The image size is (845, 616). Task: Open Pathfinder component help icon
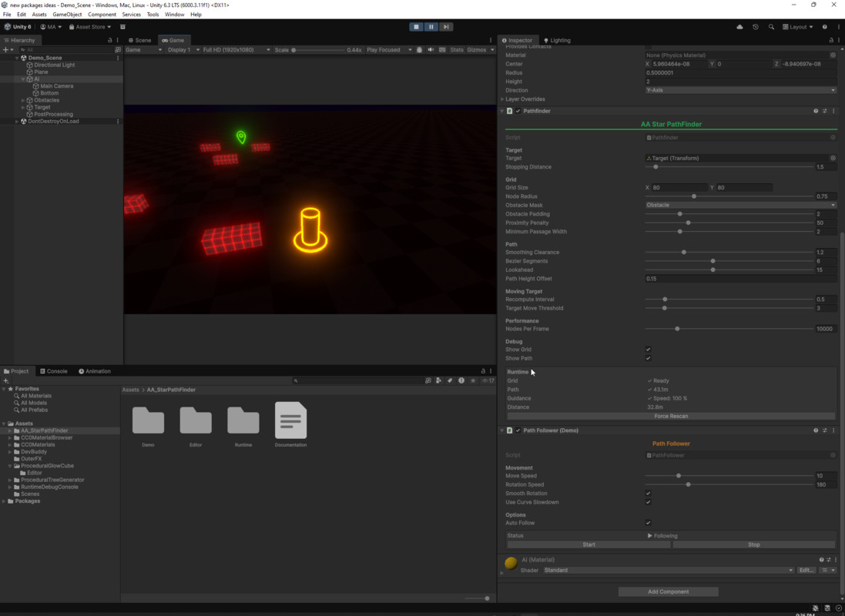(816, 111)
